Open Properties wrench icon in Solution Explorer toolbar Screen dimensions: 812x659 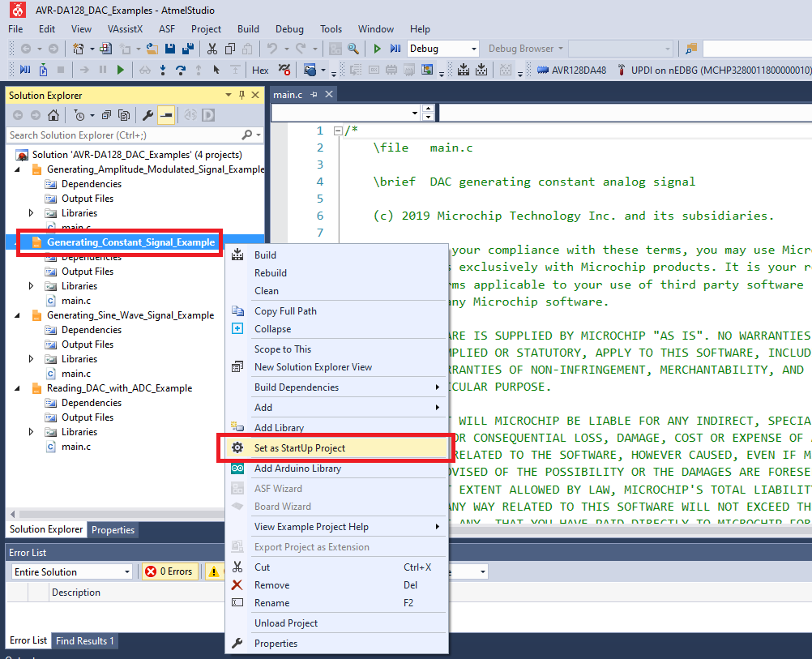(147, 115)
